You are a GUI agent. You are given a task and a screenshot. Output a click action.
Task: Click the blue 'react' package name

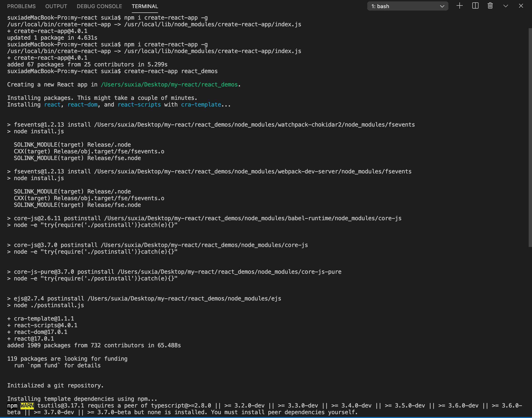[52, 105]
